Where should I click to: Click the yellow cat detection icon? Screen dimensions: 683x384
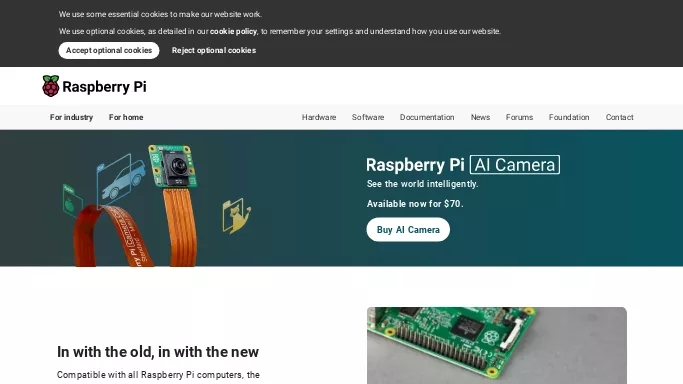pyautogui.click(x=237, y=216)
